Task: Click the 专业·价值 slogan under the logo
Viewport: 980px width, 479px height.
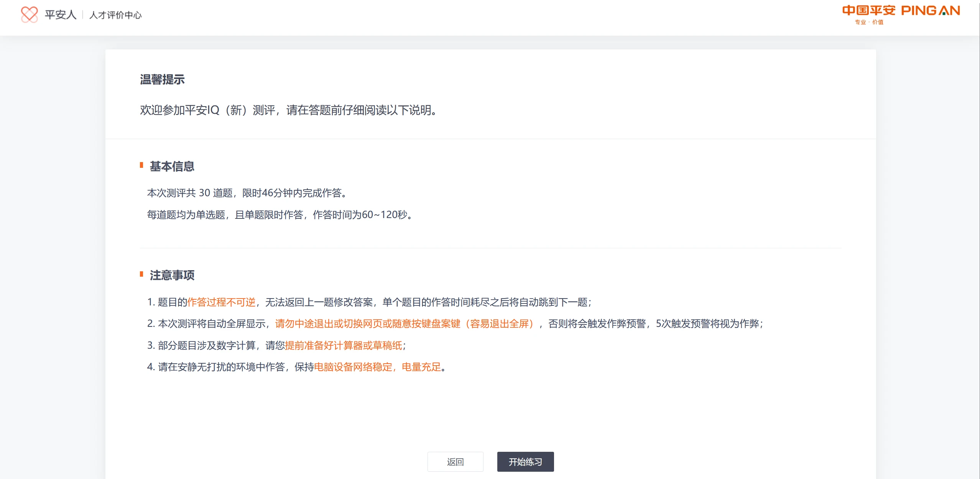Action: click(869, 22)
